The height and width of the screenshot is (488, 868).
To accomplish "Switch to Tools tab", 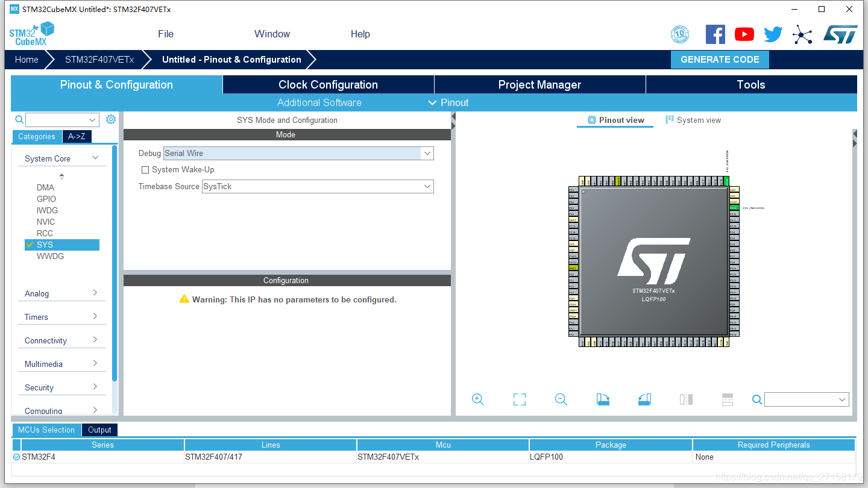I will click(x=751, y=84).
